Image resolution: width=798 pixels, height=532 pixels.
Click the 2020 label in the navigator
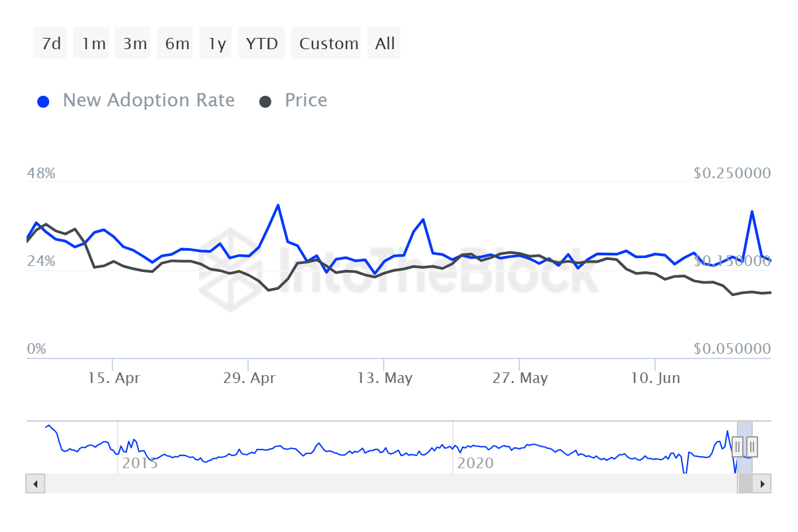pos(475,463)
